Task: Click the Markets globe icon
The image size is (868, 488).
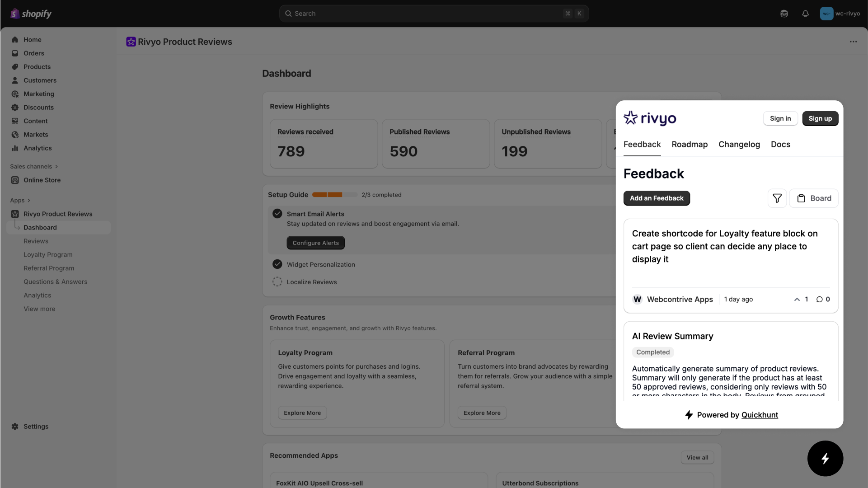Action: (x=15, y=135)
